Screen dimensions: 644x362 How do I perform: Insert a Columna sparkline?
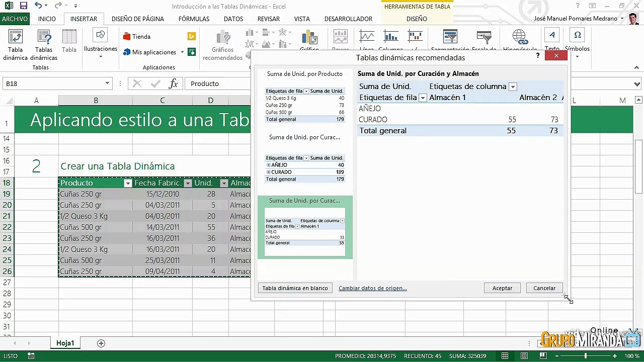tap(391, 40)
